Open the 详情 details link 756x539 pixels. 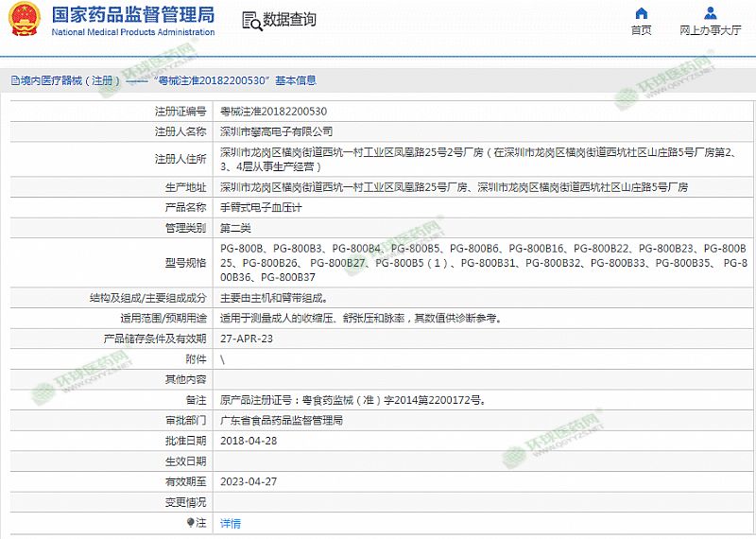230,523
